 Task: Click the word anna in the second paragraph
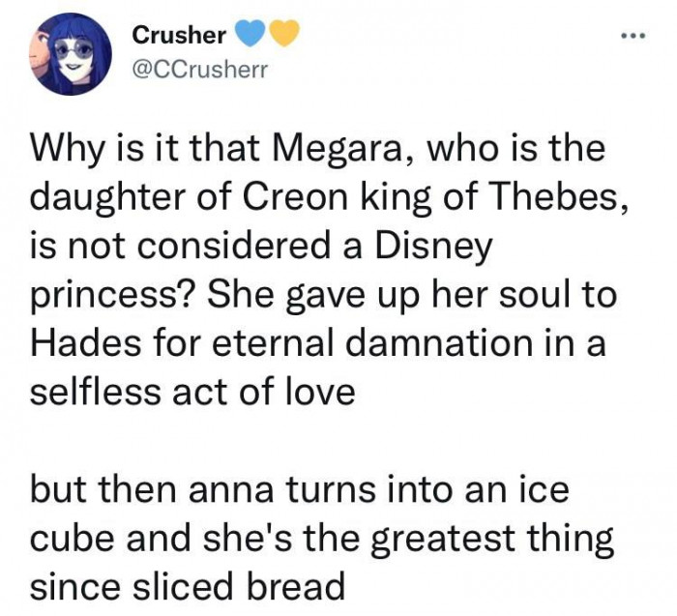[231, 491]
